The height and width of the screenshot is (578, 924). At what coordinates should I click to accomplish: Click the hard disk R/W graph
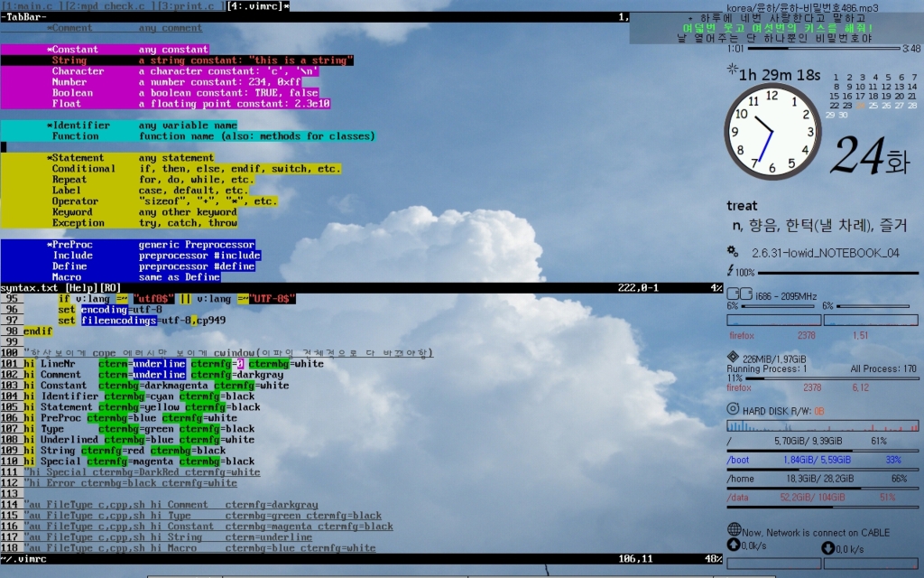click(823, 425)
